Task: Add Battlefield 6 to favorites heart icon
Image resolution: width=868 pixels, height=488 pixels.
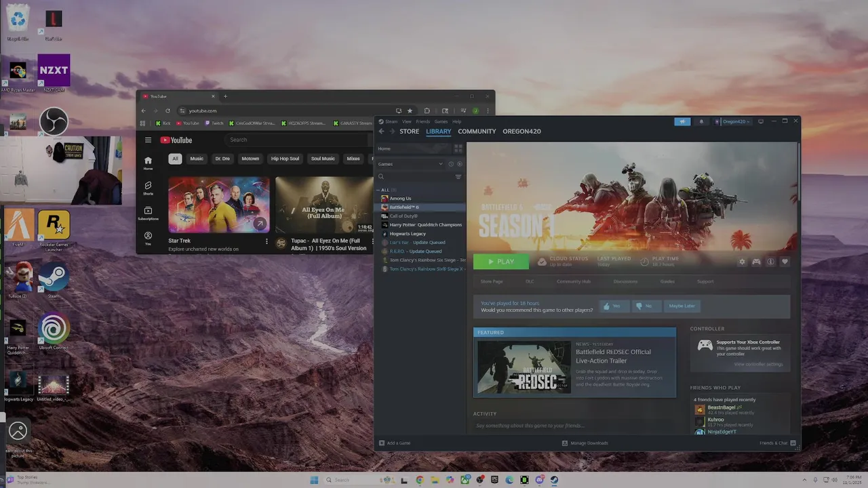Action: click(785, 262)
